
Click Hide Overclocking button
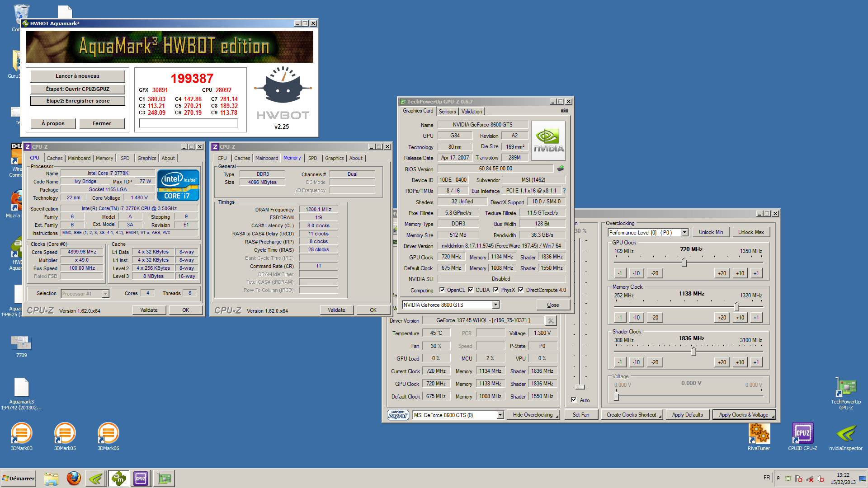(x=533, y=415)
